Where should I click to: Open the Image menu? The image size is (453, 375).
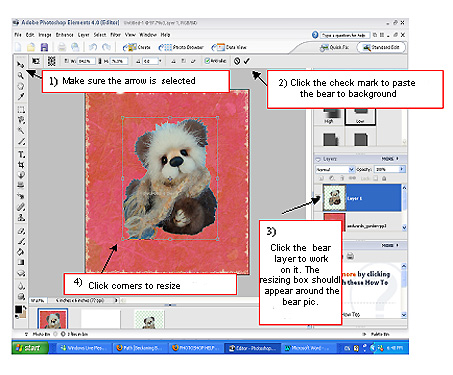[45, 35]
